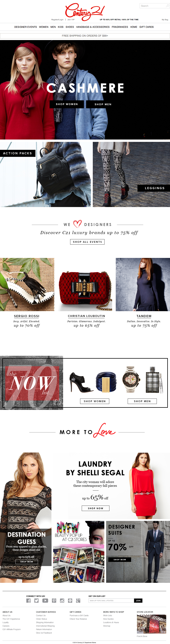The width and height of the screenshot is (170, 644).
Task: Click the Register/Login link
Action: 57,19
